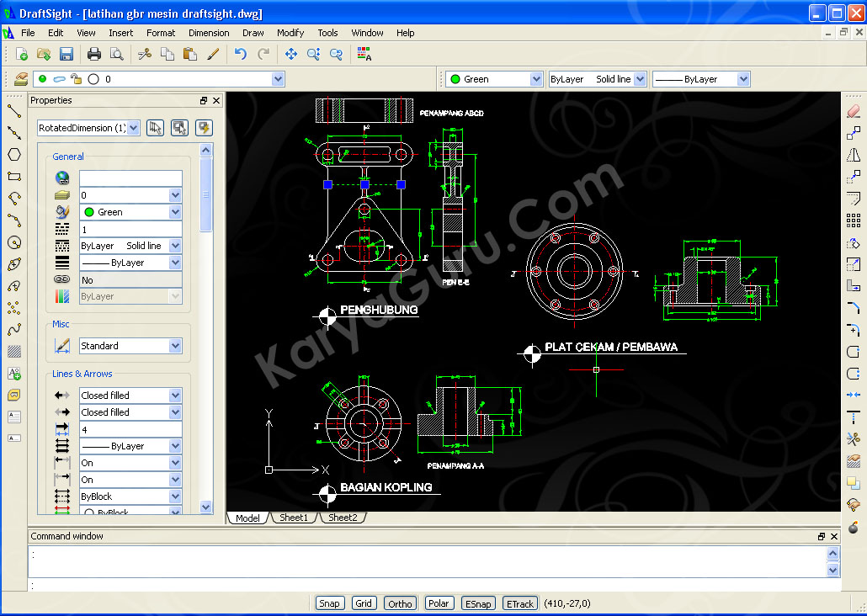
Task: Select the Hatch tool
Action: click(13, 351)
